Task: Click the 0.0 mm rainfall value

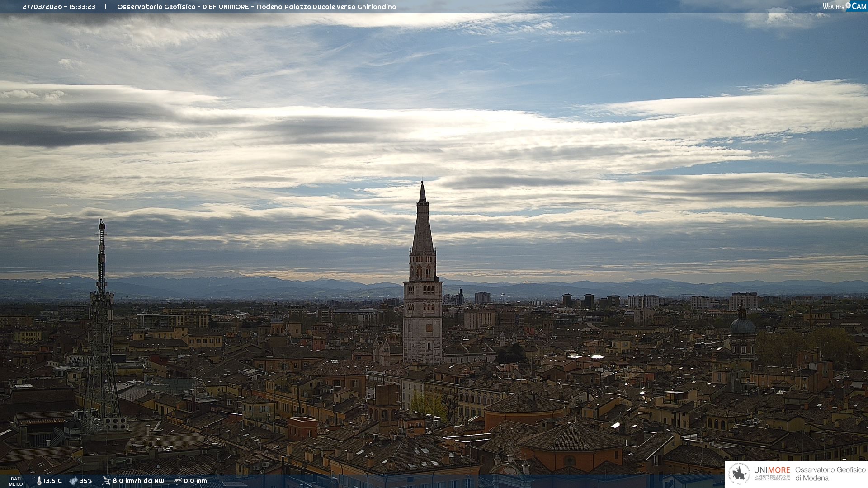Action: point(195,481)
